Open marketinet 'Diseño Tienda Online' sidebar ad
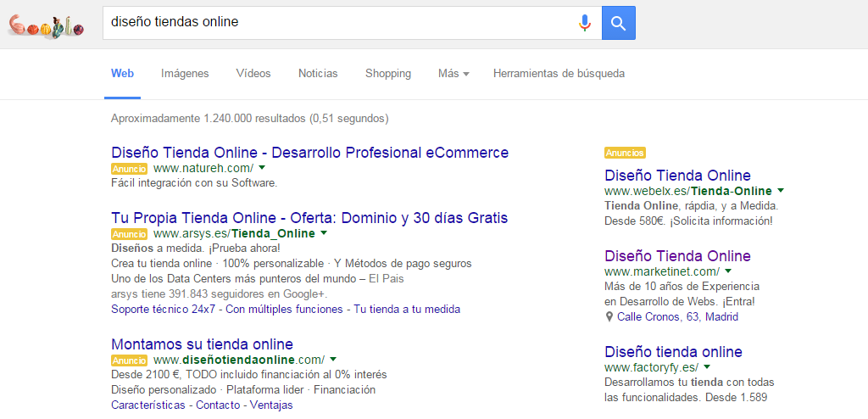868x419 pixels. click(x=677, y=256)
